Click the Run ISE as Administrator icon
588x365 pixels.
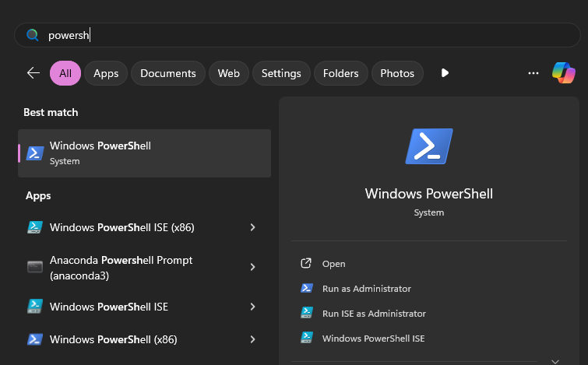click(x=307, y=313)
